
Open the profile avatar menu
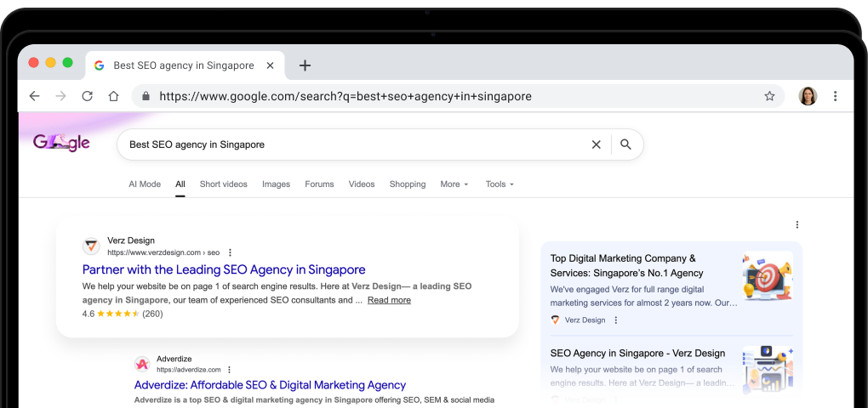[808, 96]
